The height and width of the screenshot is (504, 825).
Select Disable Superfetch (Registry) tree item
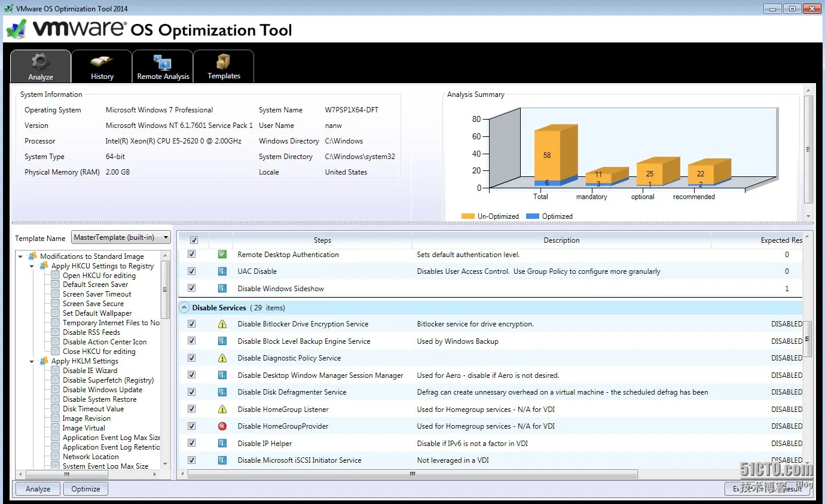(108, 380)
